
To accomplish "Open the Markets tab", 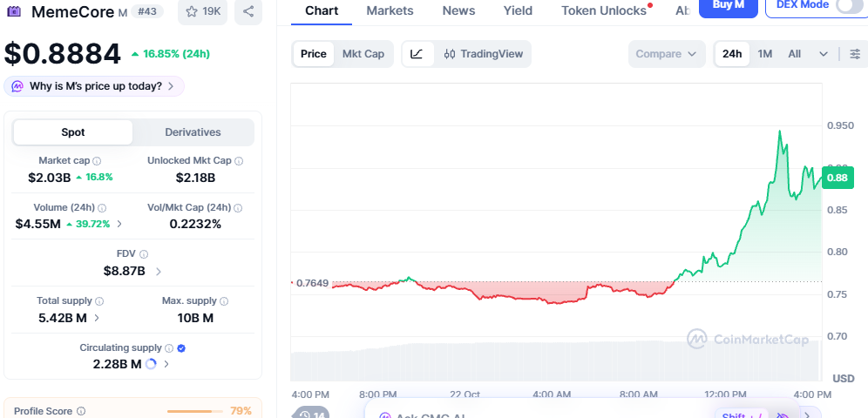I will [x=390, y=10].
